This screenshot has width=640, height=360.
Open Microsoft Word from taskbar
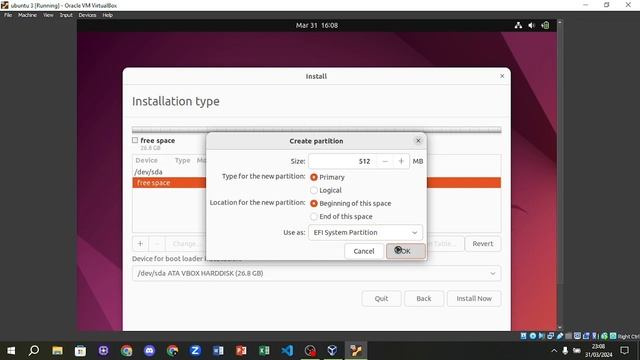pyautogui.click(x=218, y=351)
